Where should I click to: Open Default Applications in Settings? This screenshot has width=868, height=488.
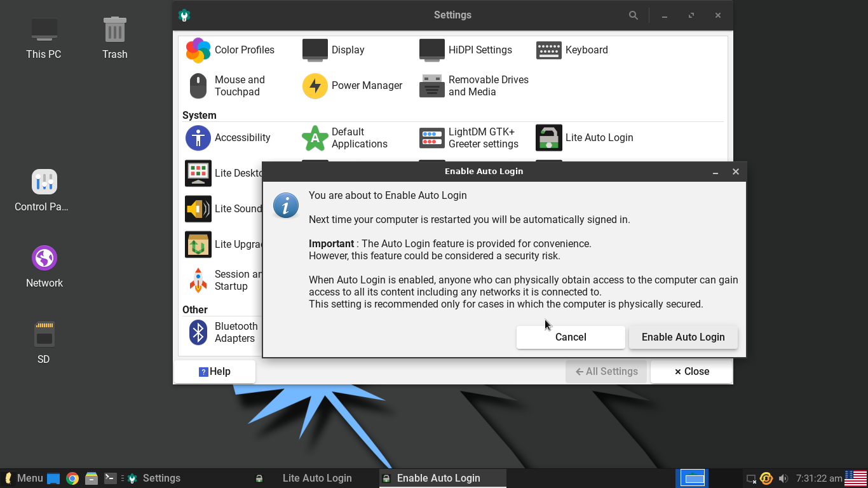pyautogui.click(x=345, y=138)
